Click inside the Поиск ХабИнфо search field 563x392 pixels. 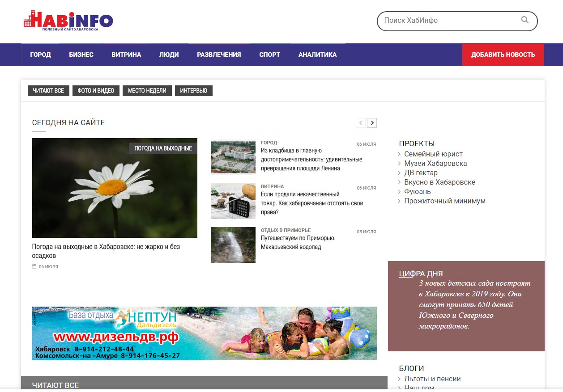point(457,21)
